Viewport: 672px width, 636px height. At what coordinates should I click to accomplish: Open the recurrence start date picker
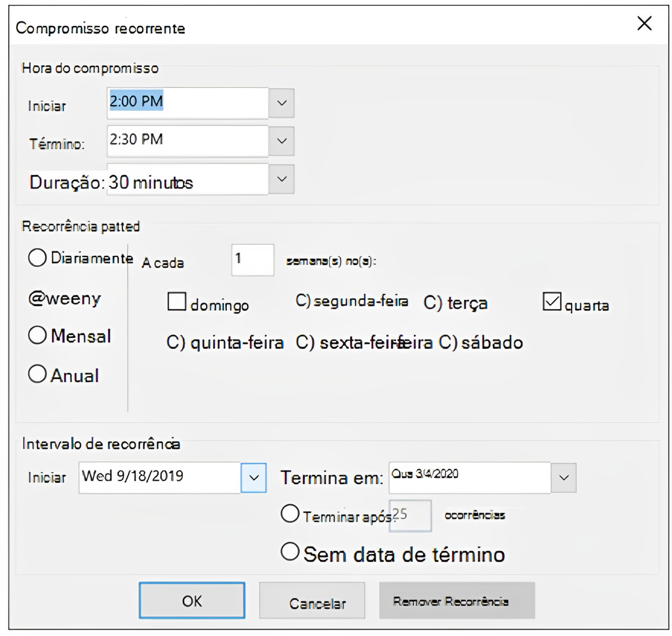tap(254, 477)
